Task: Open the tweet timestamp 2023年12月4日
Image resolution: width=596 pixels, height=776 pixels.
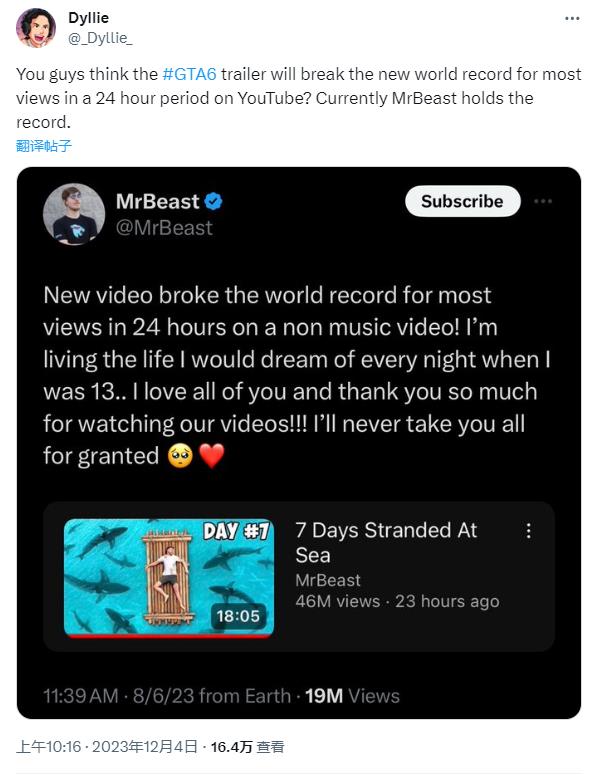Action: pyautogui.click(x=145, y=746)
